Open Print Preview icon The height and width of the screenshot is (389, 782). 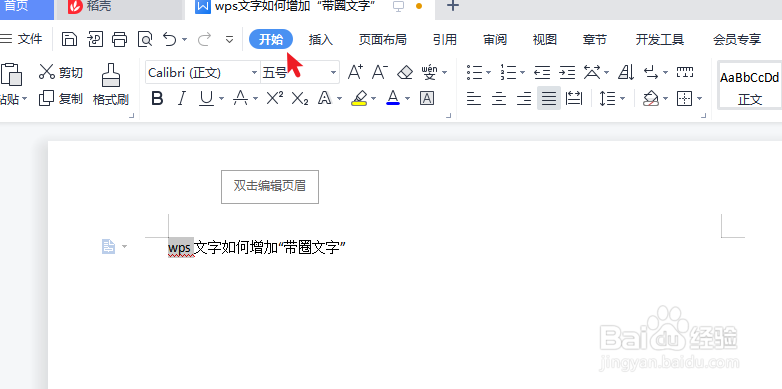pyautogui.click(x=145, y=39)
